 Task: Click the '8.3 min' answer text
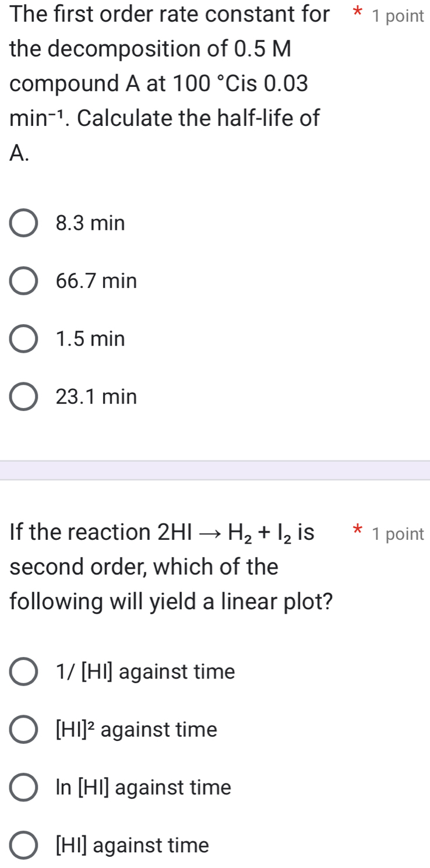90,224
